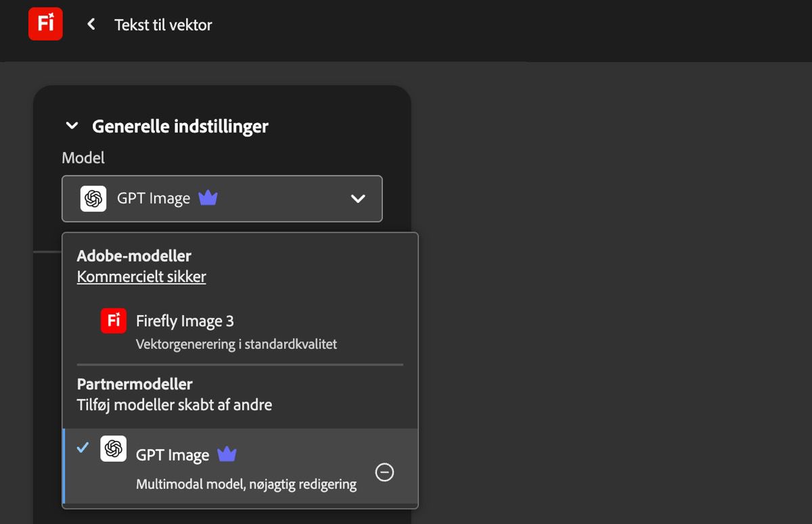Click the Model field label
This screenshot has width=812, height=524.
83,158
